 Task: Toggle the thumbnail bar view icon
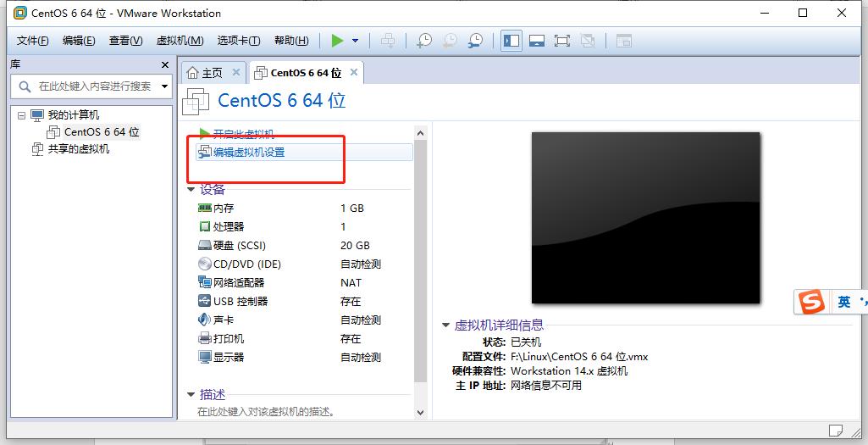[536, 41]
